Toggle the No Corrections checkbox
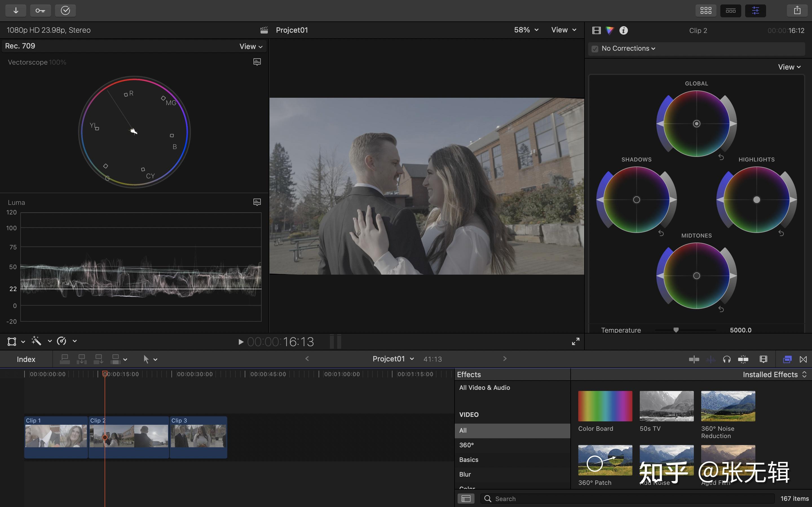This screenshot has height=507, width=812. tap(595, 49)
